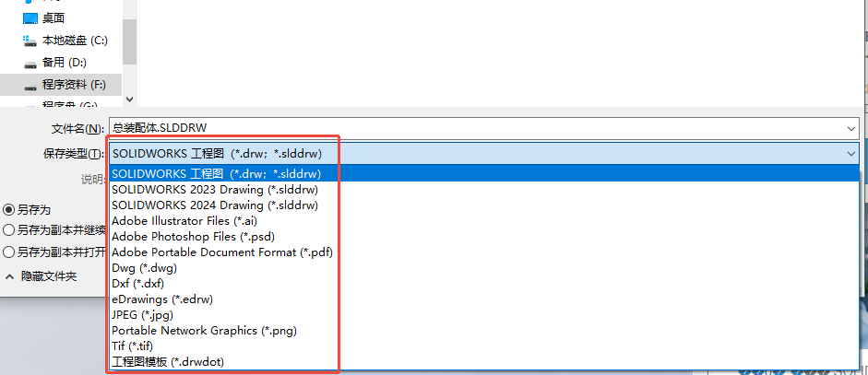Open the 备用 (D:) drive
Image resolution: width=868 pixels, height=375 pixels.
pos(30,63)
